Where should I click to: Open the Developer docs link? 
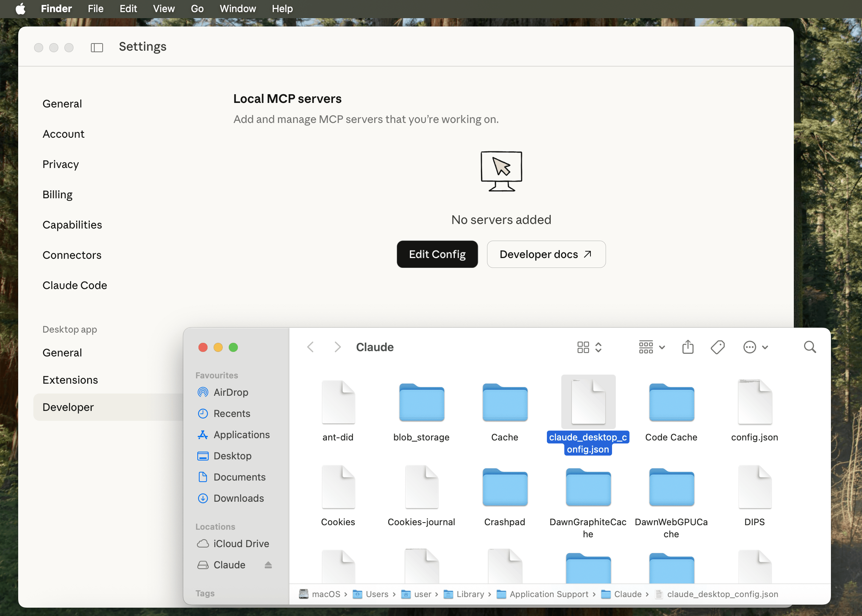(x=545, y=254)
